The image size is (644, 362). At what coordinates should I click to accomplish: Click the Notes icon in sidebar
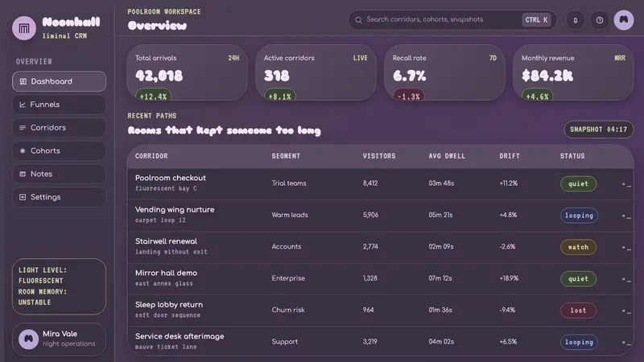pyautogui.click(x=23, y=174)
